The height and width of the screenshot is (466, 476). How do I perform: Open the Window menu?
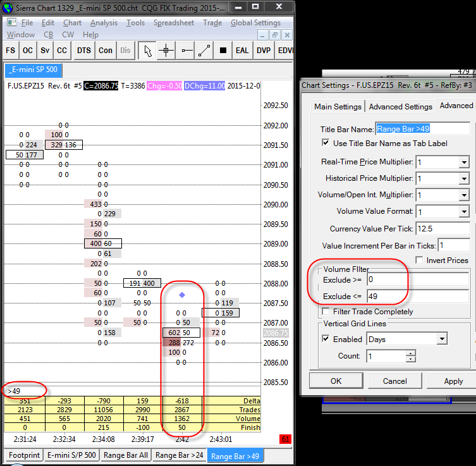click(x=21, y=35)
